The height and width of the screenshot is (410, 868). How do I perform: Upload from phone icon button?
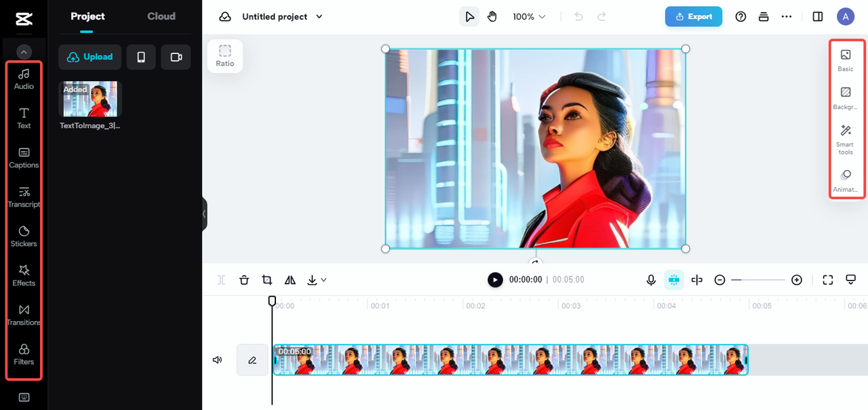point(141,57)
